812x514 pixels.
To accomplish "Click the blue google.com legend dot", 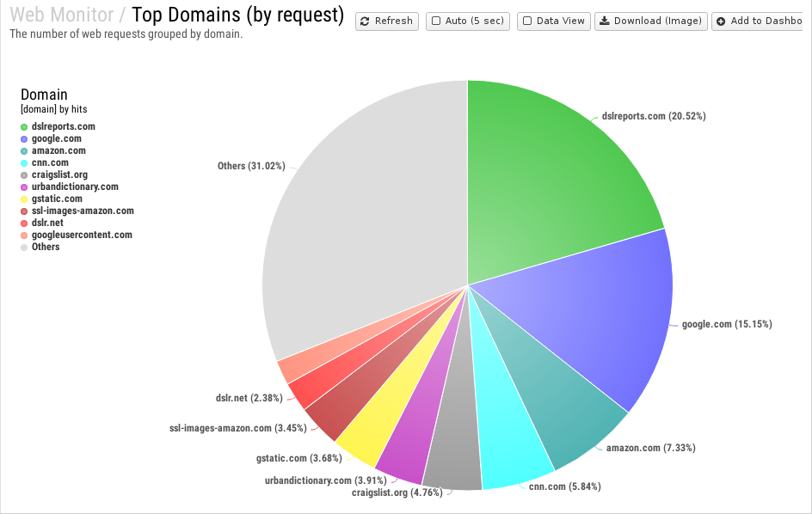I will pos(24,138).
